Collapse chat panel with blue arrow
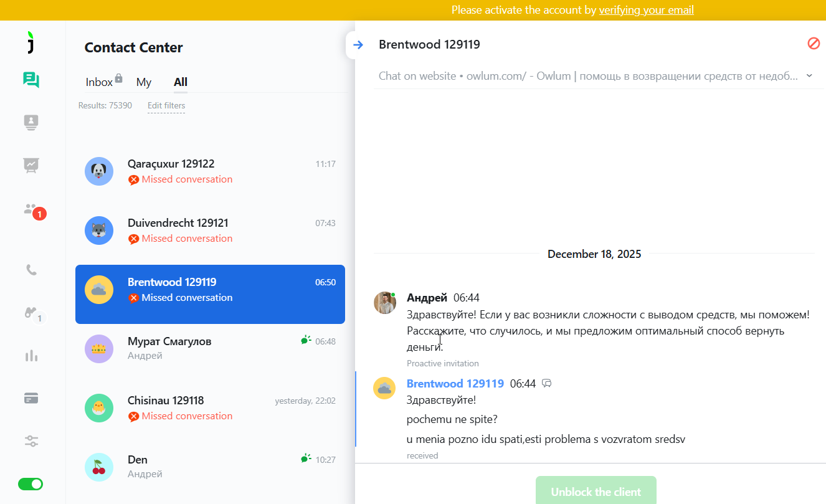 (x=358, y=45)
